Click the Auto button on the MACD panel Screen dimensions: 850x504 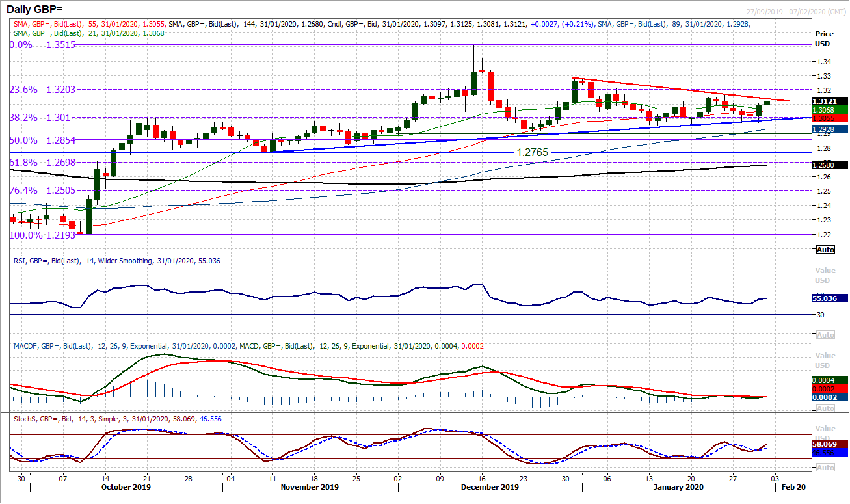coord(825,406)
